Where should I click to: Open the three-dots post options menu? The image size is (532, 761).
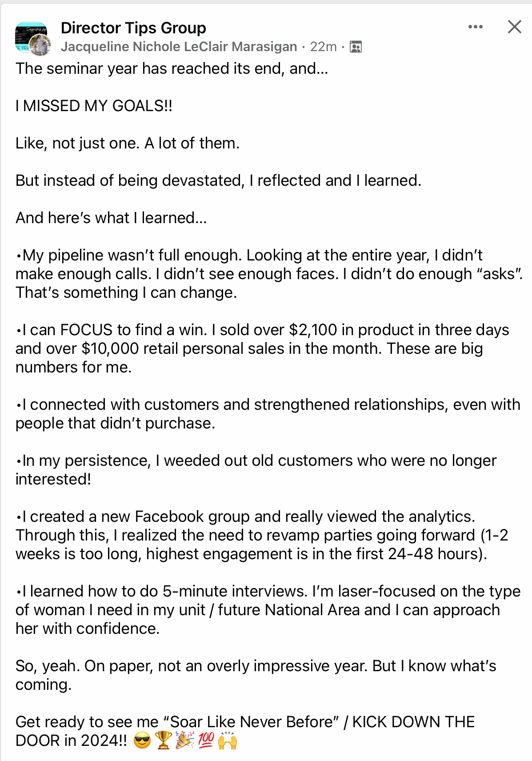click(x=475, y=27)
